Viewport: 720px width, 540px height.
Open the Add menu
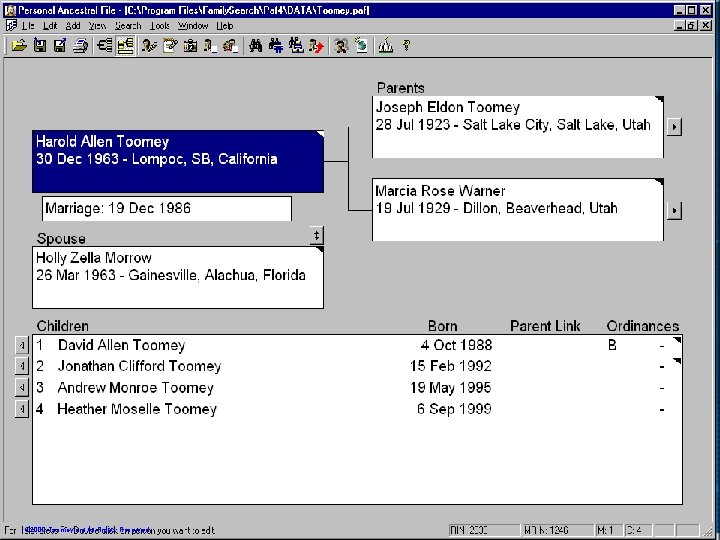click(73, 26)
